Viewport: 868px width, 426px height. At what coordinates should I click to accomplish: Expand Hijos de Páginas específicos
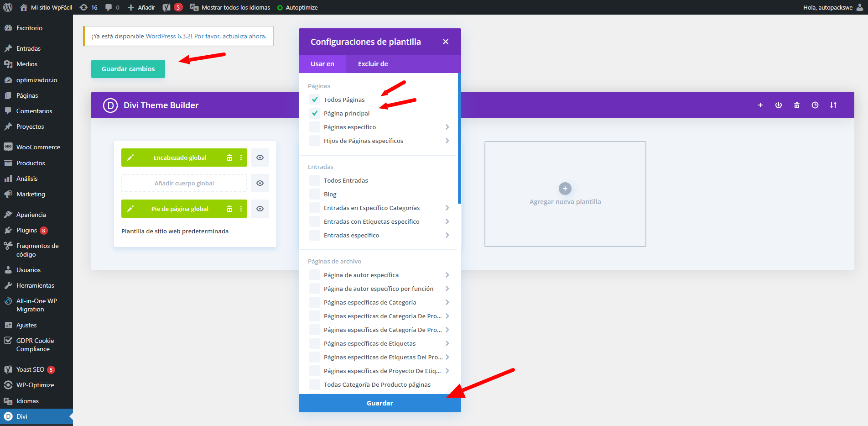(x=447, y=141)
